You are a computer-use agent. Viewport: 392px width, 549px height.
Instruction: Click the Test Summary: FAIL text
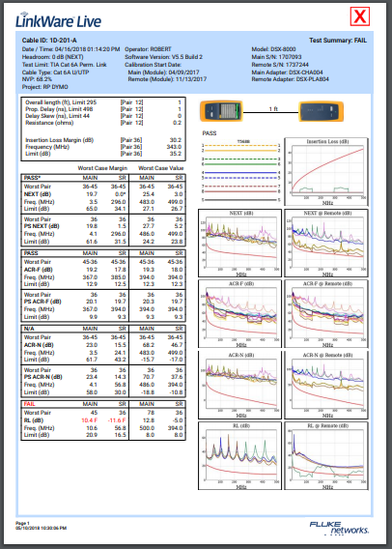tap(338, 41)
